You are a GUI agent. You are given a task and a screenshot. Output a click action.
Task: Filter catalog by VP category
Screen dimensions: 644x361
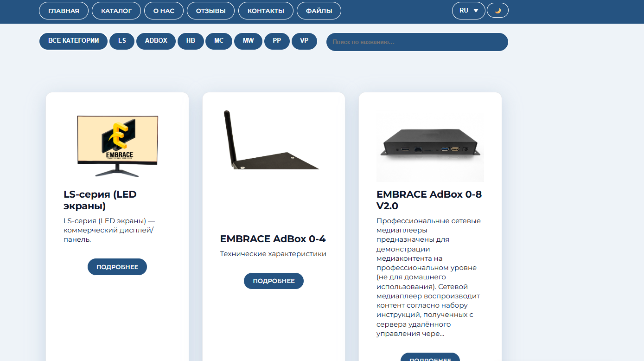pos(304,41)
